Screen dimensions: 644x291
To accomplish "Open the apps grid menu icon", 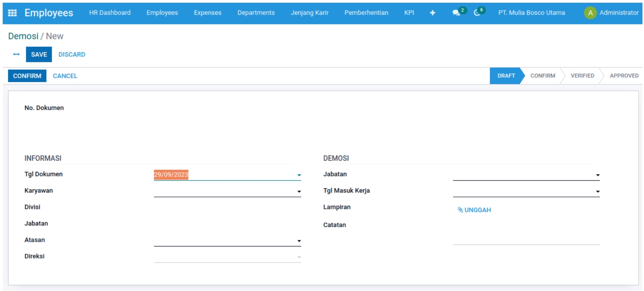I will click(12, 13).
